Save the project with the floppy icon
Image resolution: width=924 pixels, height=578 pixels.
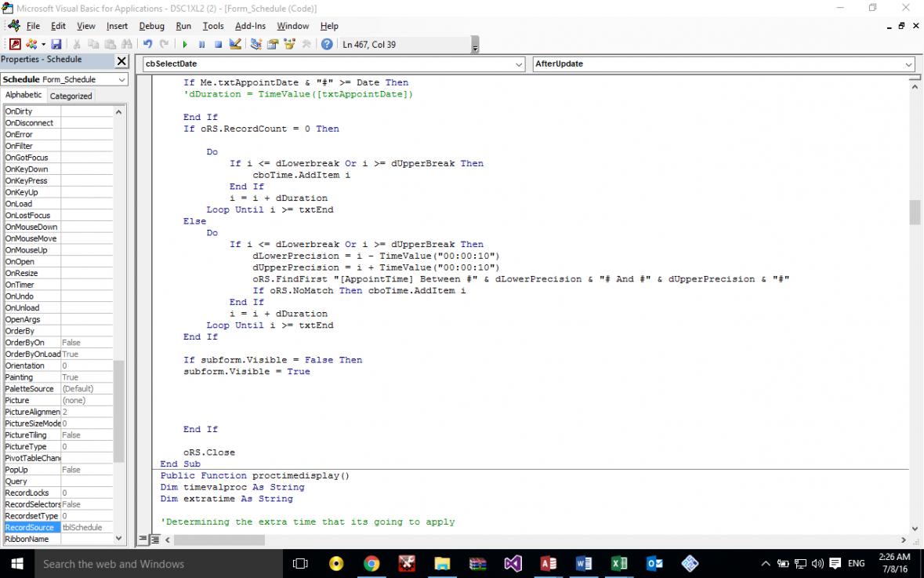56,44
